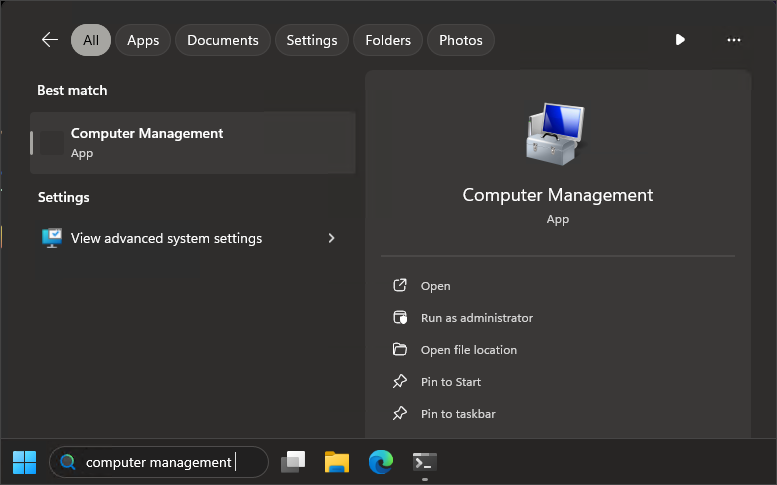Open View advanced system settings
Screen dimensions: 777x485
[x=193, y=238]
